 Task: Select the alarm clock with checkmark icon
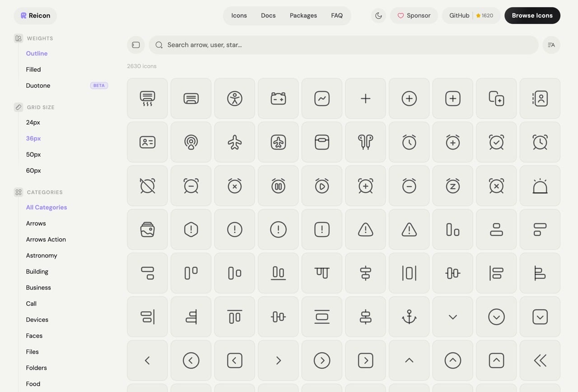(x=496, y=142)
